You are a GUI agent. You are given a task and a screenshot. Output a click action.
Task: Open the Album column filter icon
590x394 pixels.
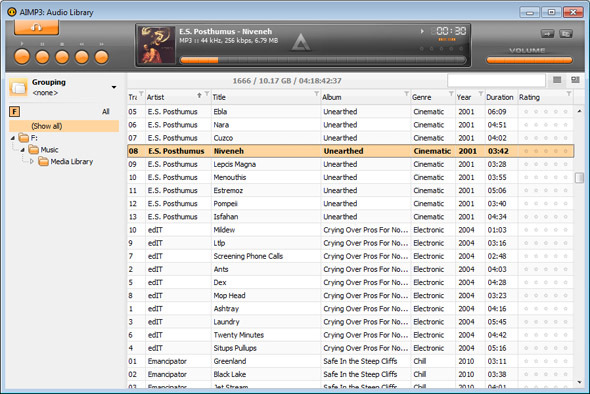point(406,93)
